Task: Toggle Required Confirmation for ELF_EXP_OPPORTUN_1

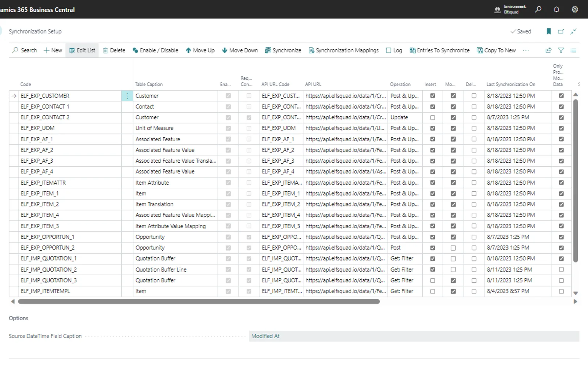Action: 249,237
